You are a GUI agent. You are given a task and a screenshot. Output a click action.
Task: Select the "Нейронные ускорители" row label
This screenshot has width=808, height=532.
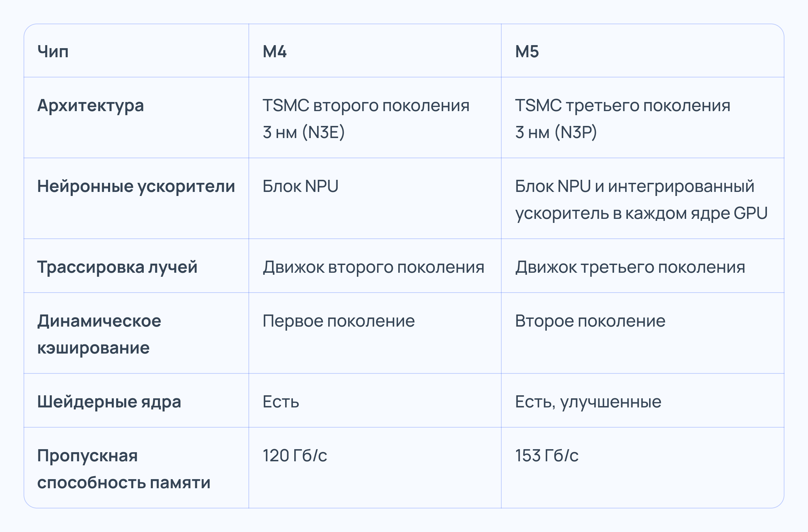click(x=136, y=186)
